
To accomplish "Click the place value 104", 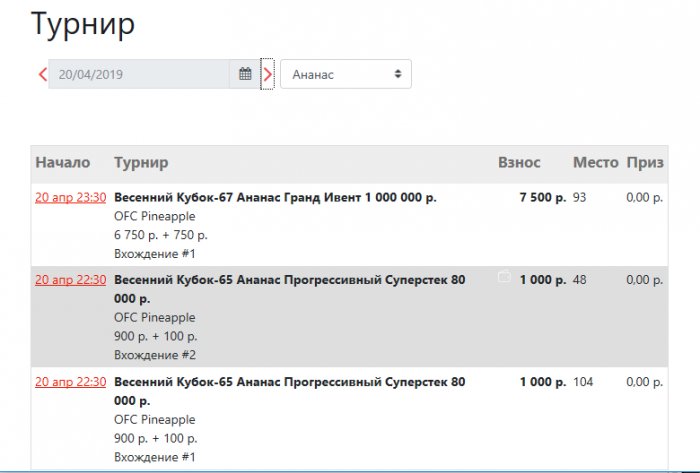I will 584,382.
